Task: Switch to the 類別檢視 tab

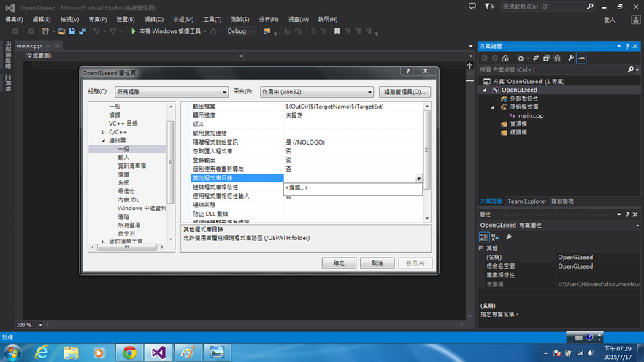Action: 563,201
